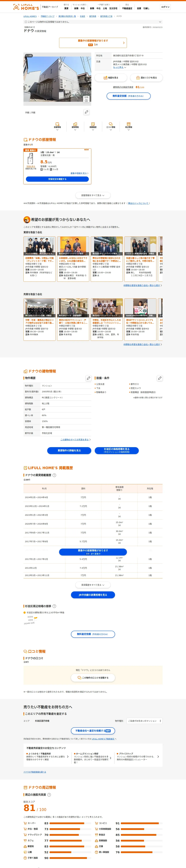
Task: Open ドナウの不動産価値を調べる link
Action: (x=35, y=772)
